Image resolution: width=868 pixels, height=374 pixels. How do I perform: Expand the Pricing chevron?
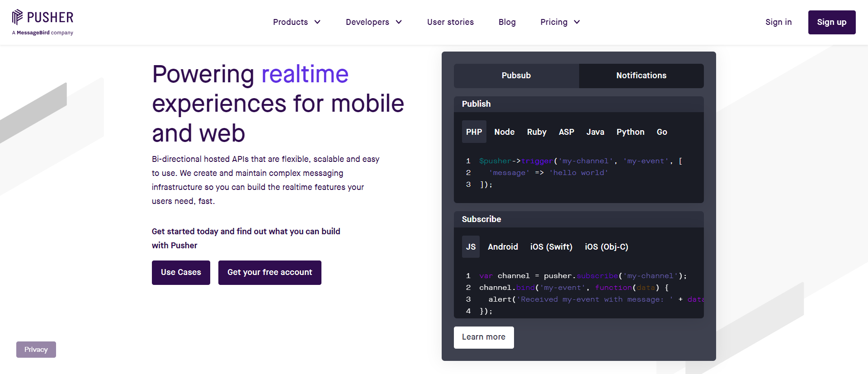click(577, 22)
